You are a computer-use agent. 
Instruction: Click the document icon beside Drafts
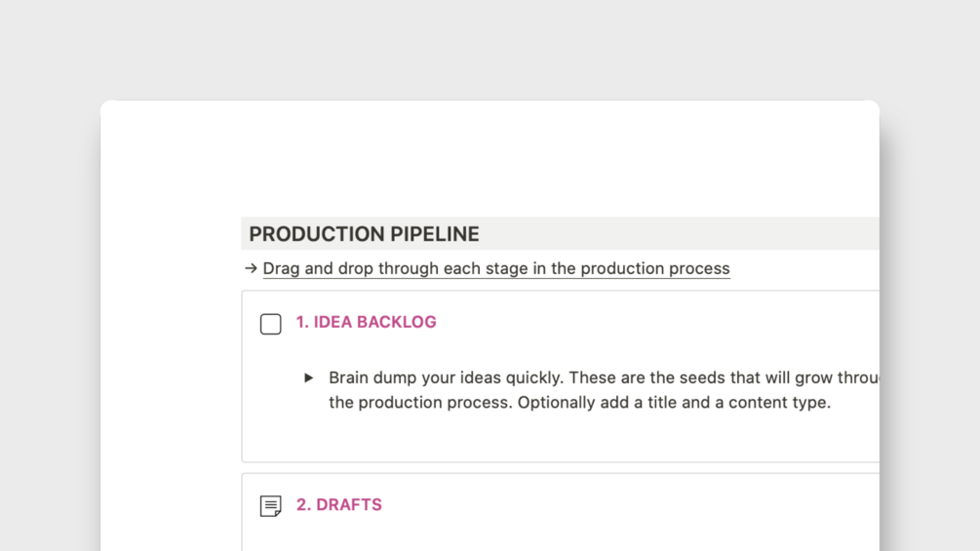pos(271,506)
